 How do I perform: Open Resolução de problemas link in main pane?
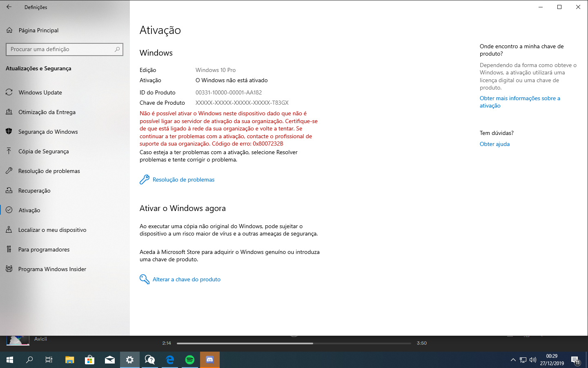click(x=183, y=180)
